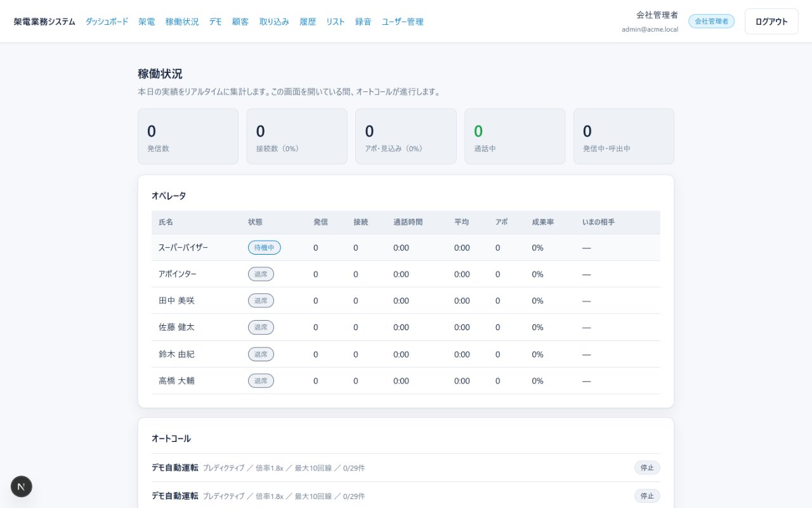This screenshot has width=812, height=508.
Task: Select the スーパーバイザー operator name
Action: pyautogui.click(x=183, y=248)
